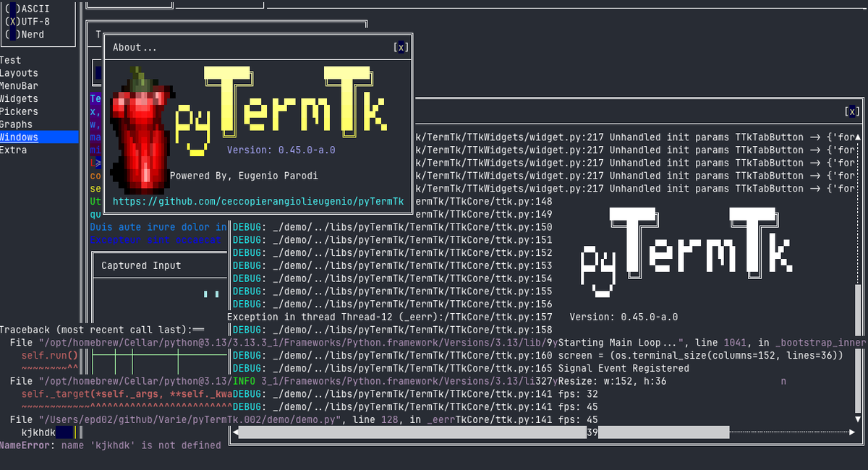Click 'Traceback (most recent call last)' text

click(95, 330)
